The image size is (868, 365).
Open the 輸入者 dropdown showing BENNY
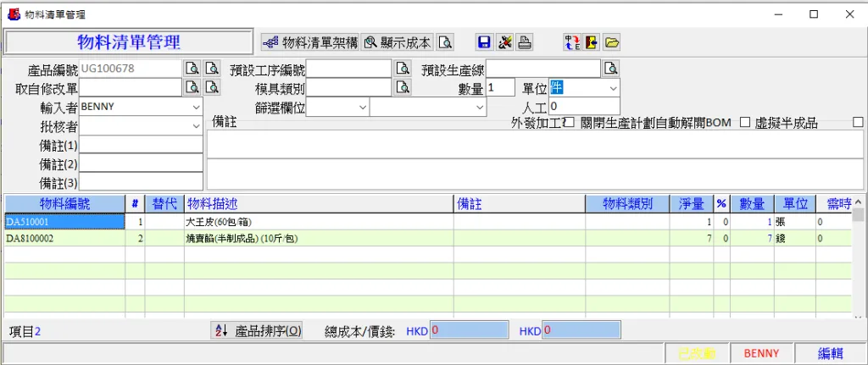tap(196, 107)
